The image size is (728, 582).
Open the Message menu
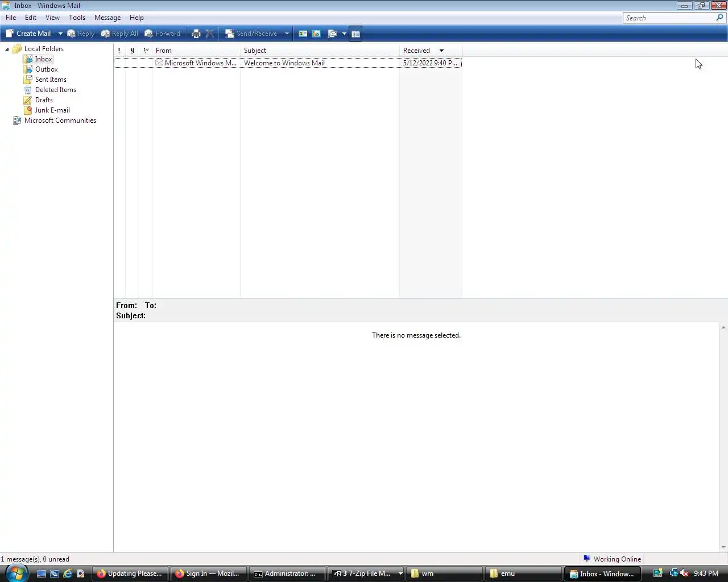click(107, 18)
